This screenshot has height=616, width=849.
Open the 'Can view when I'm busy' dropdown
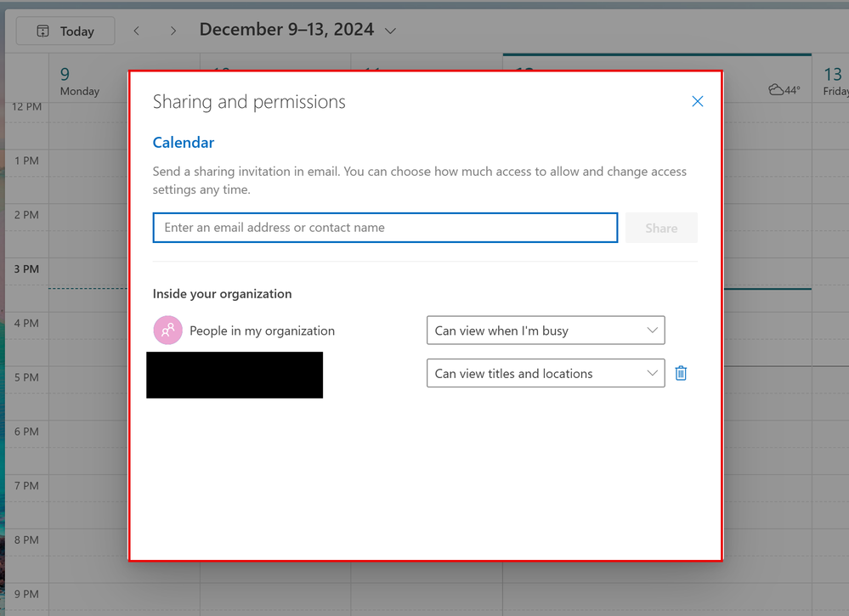(546, 331)
